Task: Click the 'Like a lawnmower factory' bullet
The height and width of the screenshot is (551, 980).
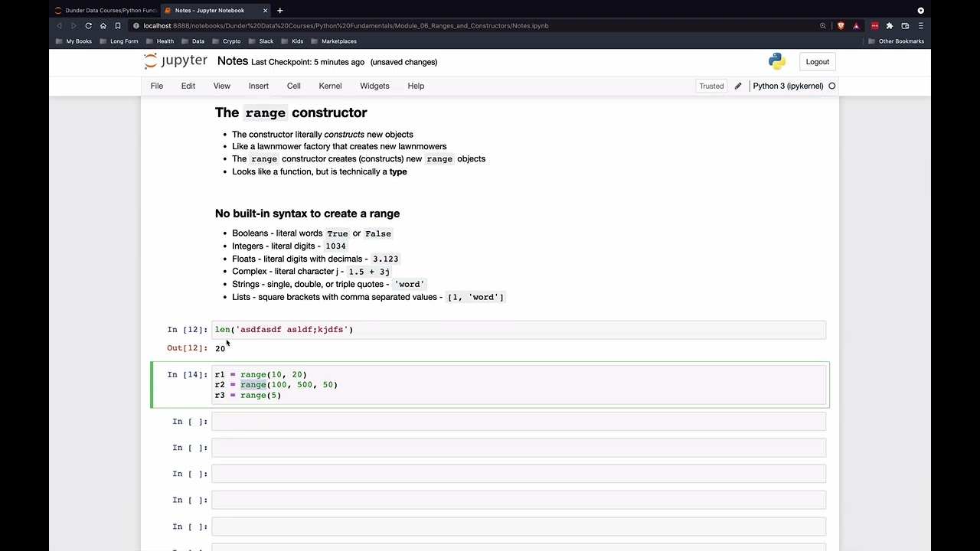Action: pos(339,146)
